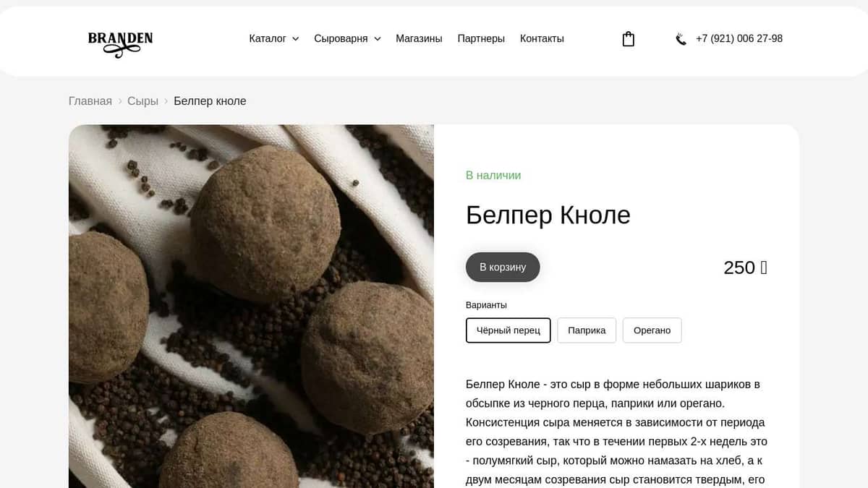Image resolution: width=868 pixels, height=488 pixels.
Task: Open the shopping bag cart icon
Action: coord(629,39)
